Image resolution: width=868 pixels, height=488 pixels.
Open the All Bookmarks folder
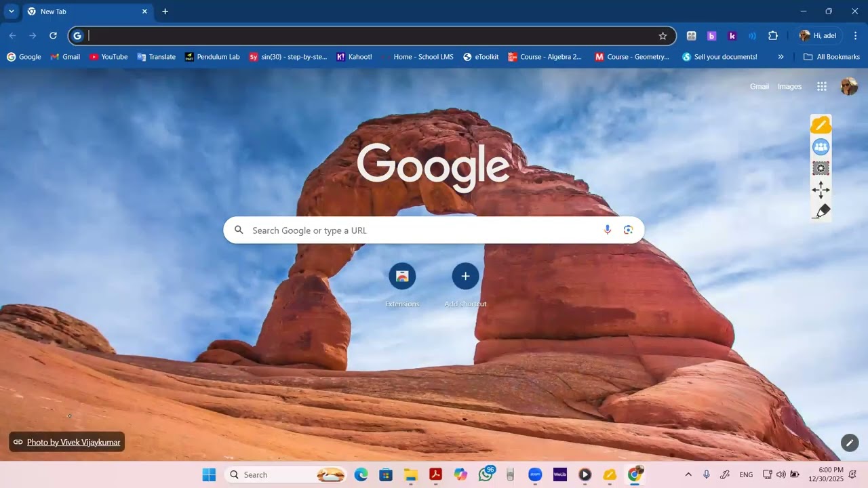point(831,57)
